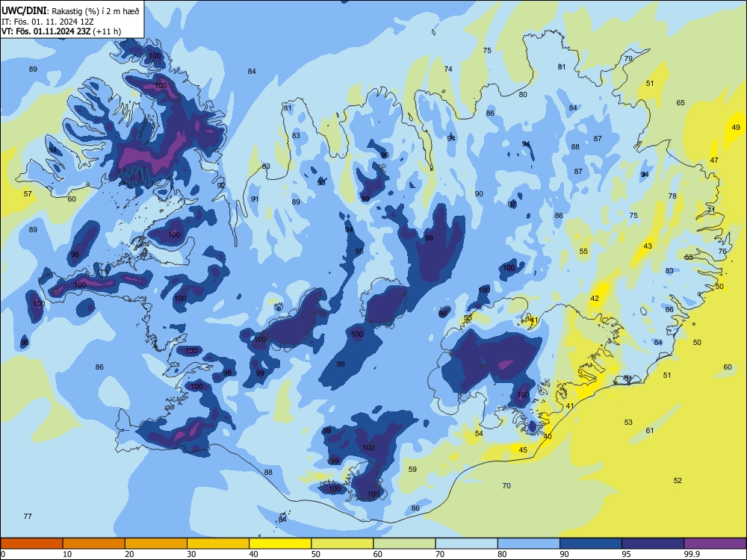Select the 'IT: Fös. 01. 11. 2024 12Z' line
The height and width of the screenshot is (560, 747).
coord(48,22)
